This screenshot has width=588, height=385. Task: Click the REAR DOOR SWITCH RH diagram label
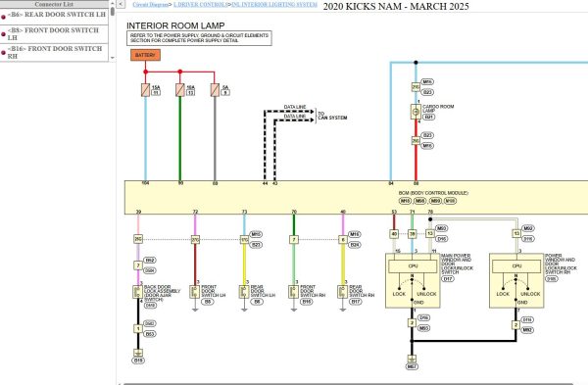click(x=362, y=291)
